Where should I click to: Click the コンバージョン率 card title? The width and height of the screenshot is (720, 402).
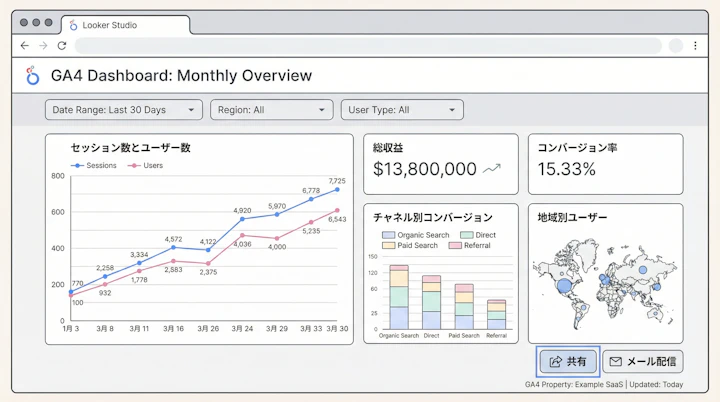click(577, 147)
